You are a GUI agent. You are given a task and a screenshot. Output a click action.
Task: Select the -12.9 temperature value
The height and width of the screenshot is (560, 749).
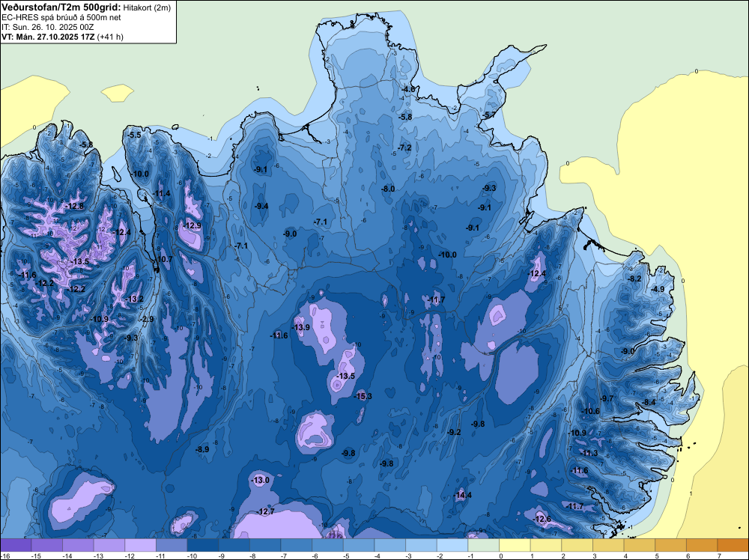192,226
